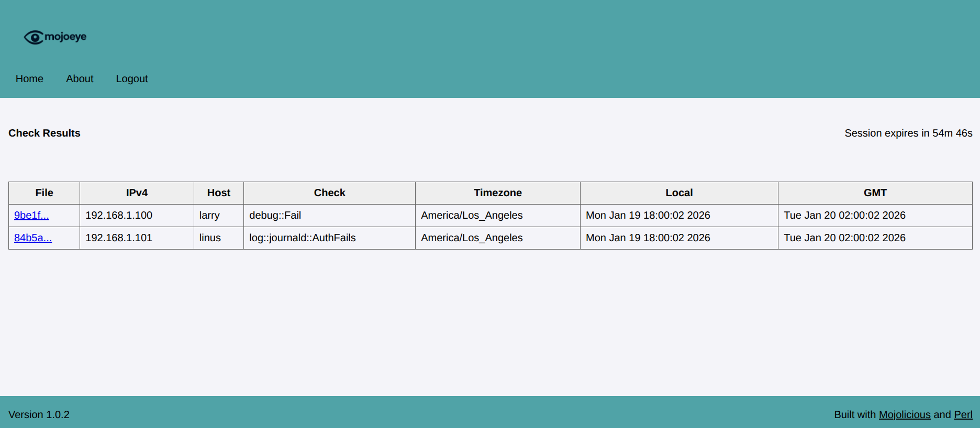This screenshot has height=428, width=980.
Task: Click the Timezone column header
Action: tap(497, 193)
